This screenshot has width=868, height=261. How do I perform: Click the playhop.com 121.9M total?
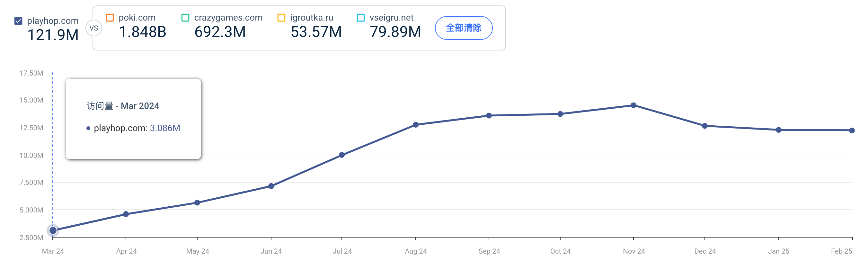[53, 35]
